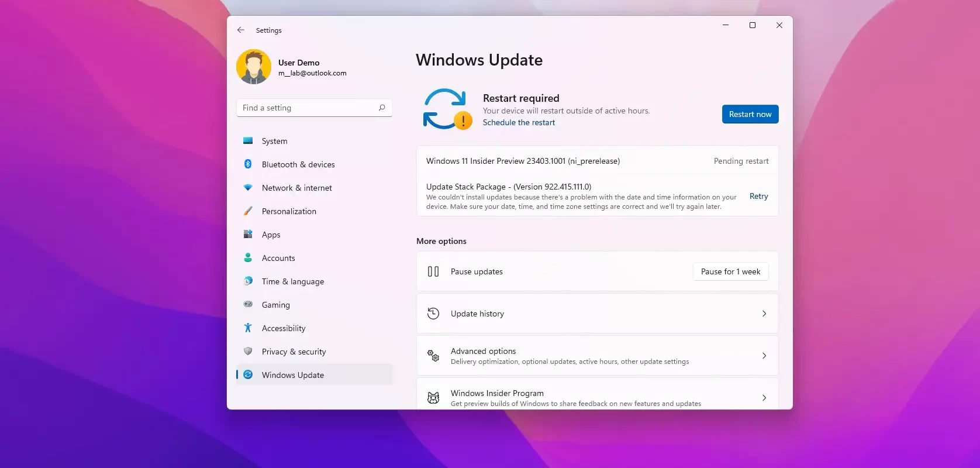Click Windows Insider Program title
The height and width of the screenshot is (468, 980).
497,393
